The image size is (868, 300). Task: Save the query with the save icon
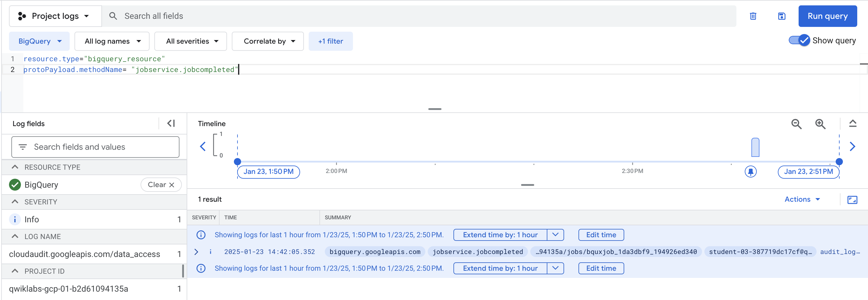click(782, 16)
